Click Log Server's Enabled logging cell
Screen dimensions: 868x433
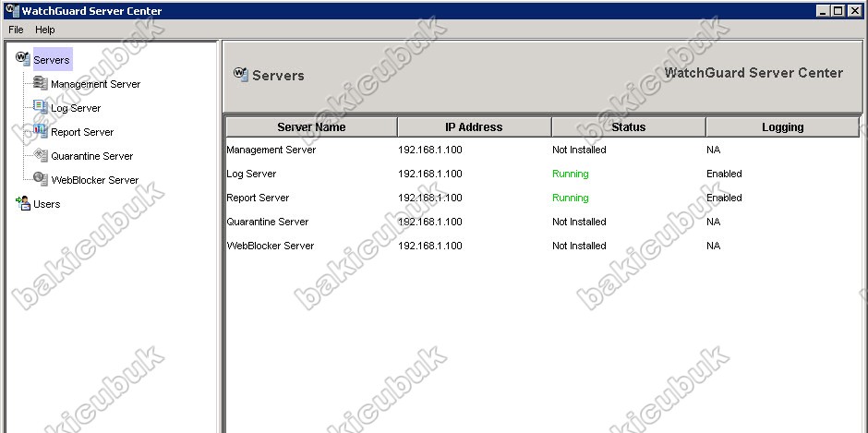pos(724,174)
